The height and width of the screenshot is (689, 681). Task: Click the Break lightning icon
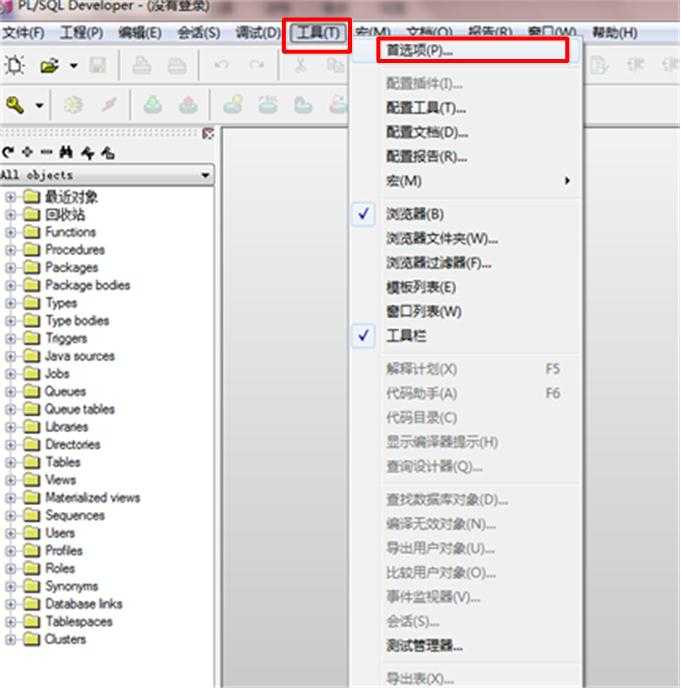click(109, 105)
